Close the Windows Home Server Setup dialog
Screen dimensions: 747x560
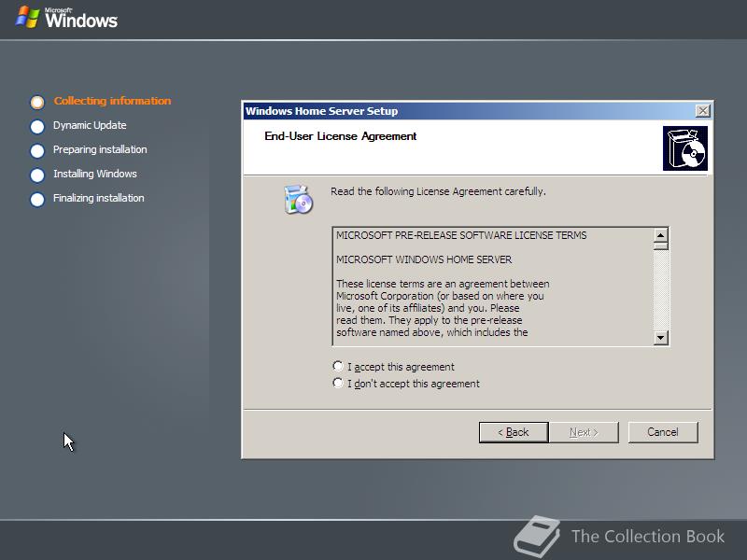coord(703,111)
